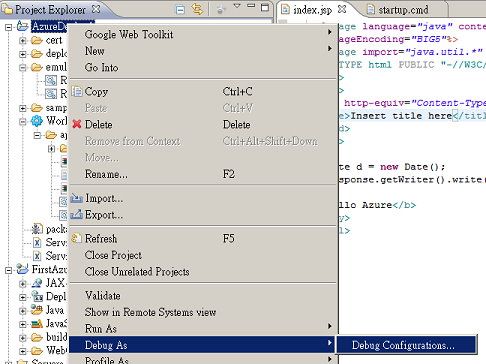Screen dimensions: 486x364
Task: Choose Validate from context menu
Action: coord(203,296)
